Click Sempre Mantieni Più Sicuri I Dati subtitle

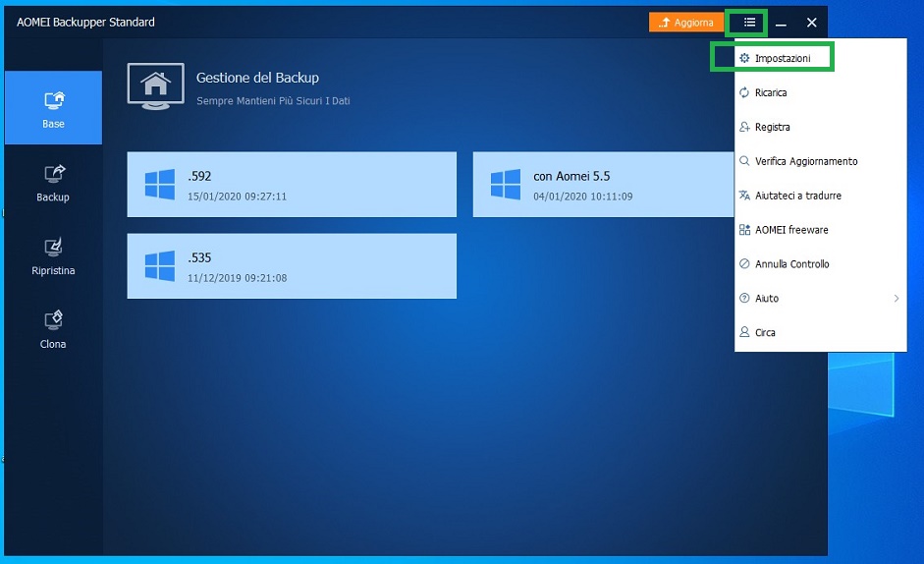click(273, 101)
